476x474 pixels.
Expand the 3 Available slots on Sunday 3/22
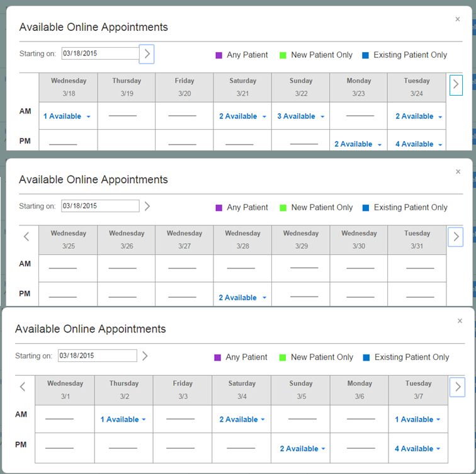click(x=301, y=116)
